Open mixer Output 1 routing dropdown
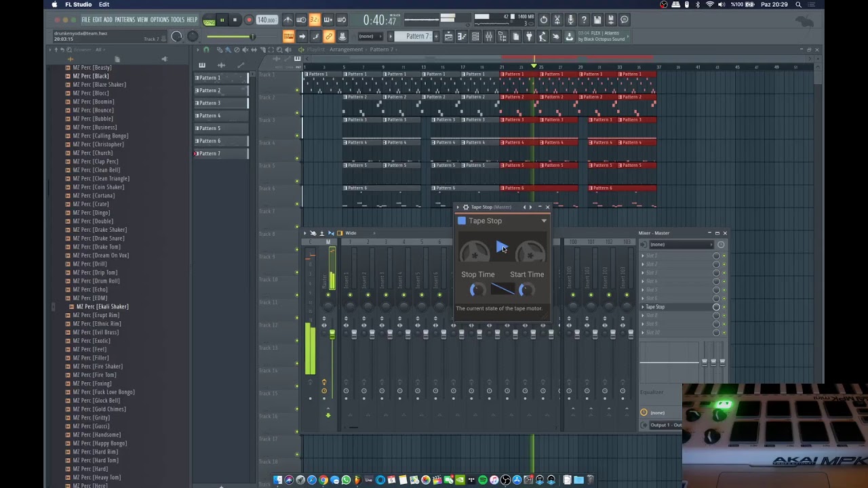 (665, 425)
